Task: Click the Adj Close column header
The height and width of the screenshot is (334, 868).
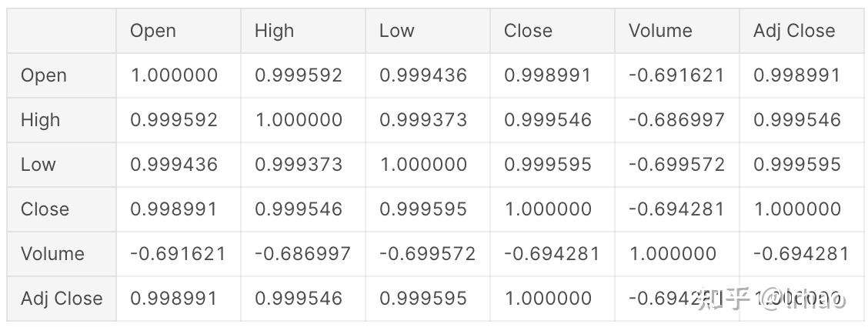Action: pos(794,31)
